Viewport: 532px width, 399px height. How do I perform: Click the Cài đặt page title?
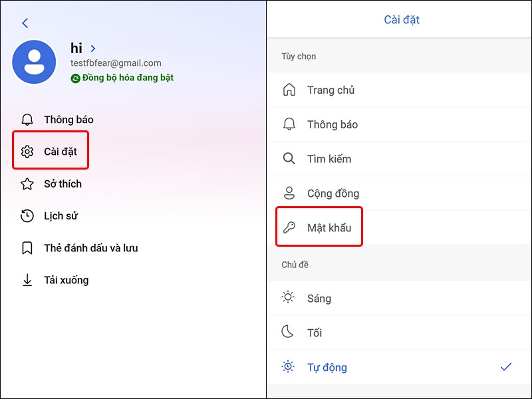click(402, 20)
